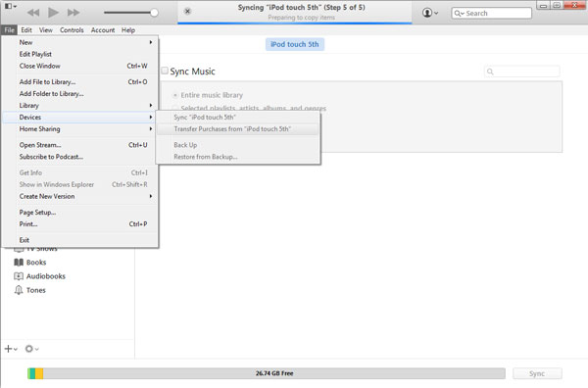
Task: Select the Entire music library radio option
Action: click(x=175, y=95)
